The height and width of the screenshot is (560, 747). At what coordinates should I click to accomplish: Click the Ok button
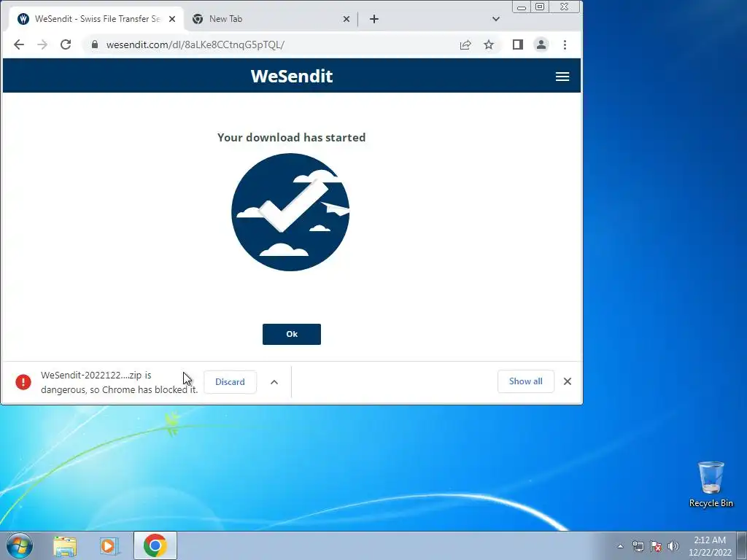click(x=292, y=334)
